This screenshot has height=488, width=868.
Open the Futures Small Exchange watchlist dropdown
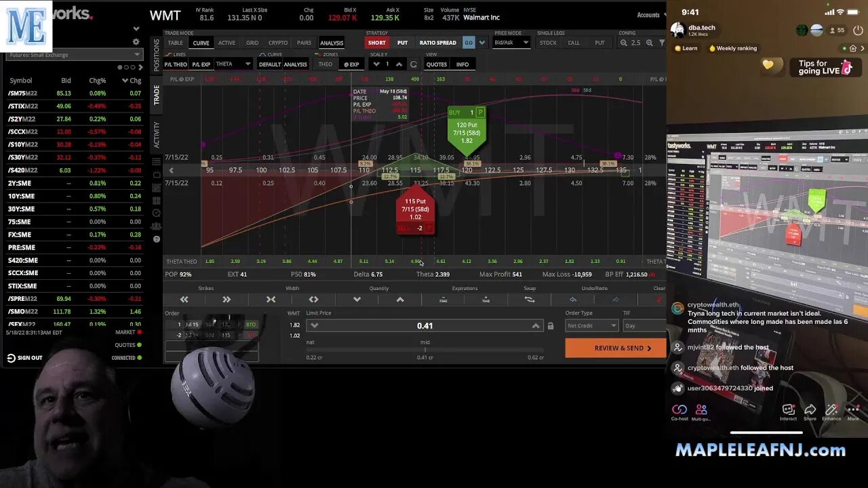point(74,54)
